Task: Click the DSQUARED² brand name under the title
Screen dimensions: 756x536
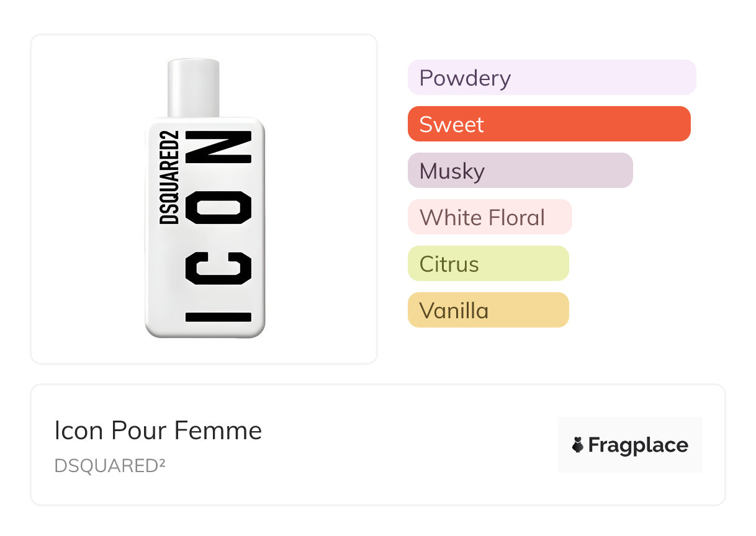Action: tap(110, 465)
